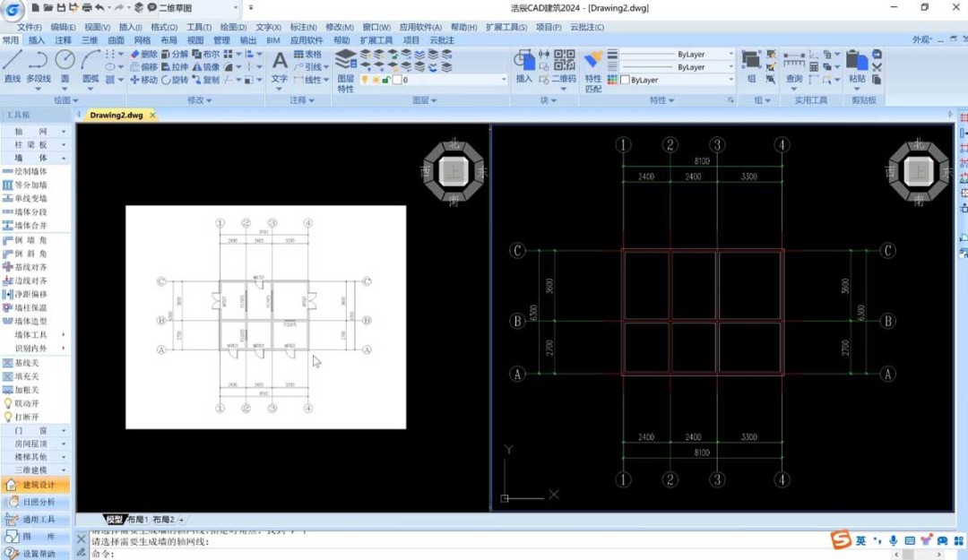Viewport: 968px width, 560px height.
Task: Select the 直线 (Line) drawing tool
Action: (13, 65)
